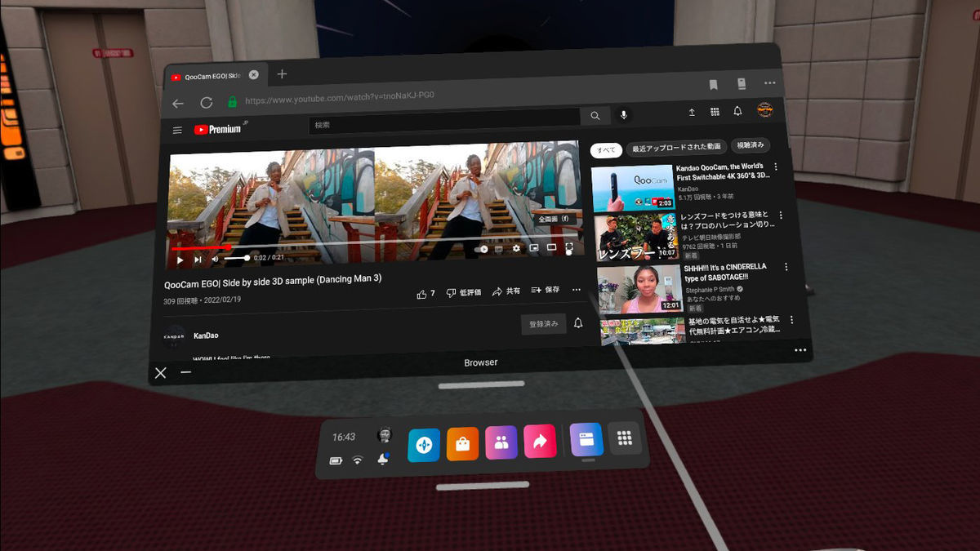Click the battery status icon in dock

tap(336, 461)
